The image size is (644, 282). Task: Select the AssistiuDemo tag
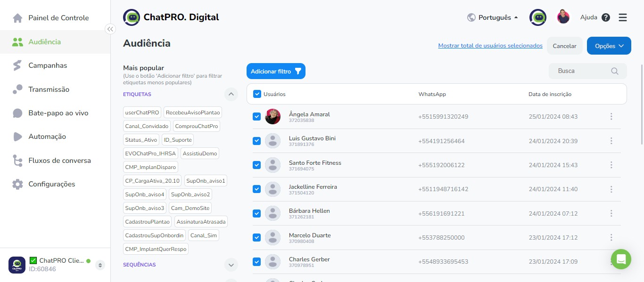click(199, 153)
